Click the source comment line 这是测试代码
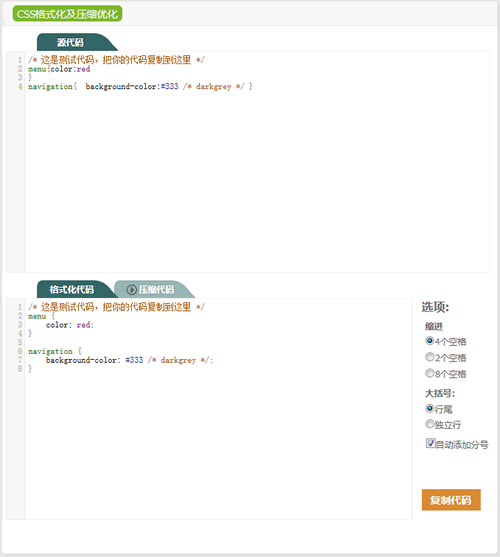Screen dimensions: 500x557 (x=116, y=60)
